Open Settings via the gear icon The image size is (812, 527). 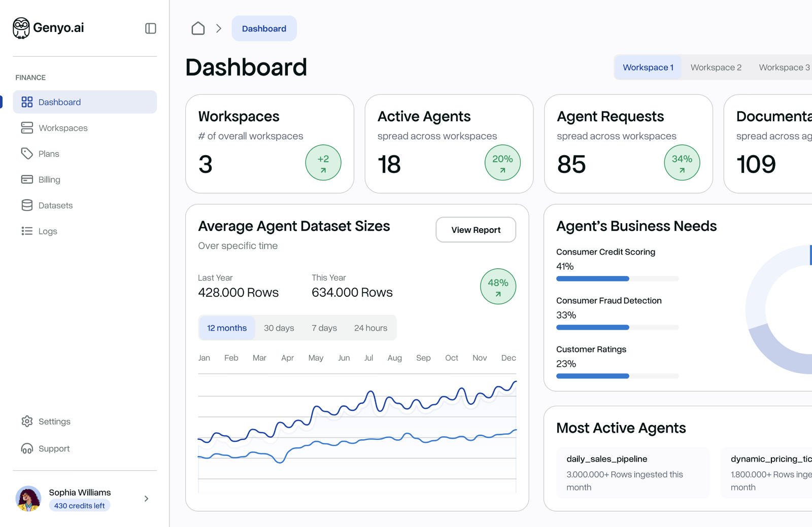click(x=27, y=421)
